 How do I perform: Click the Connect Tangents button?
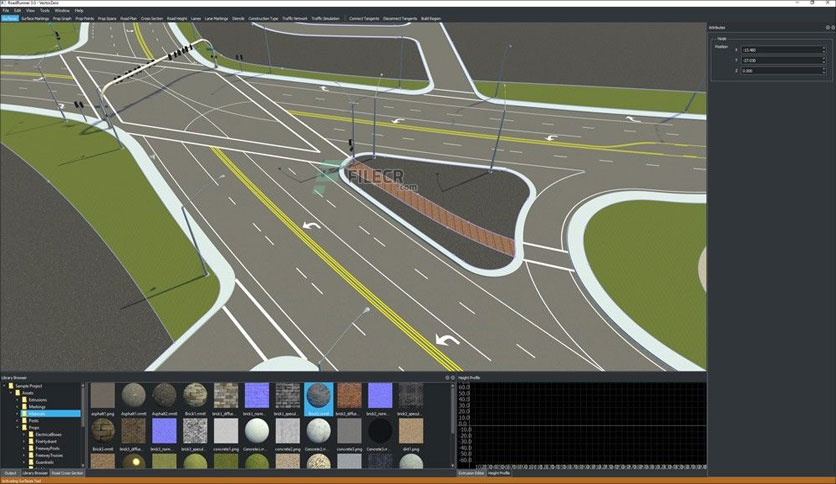364,18
